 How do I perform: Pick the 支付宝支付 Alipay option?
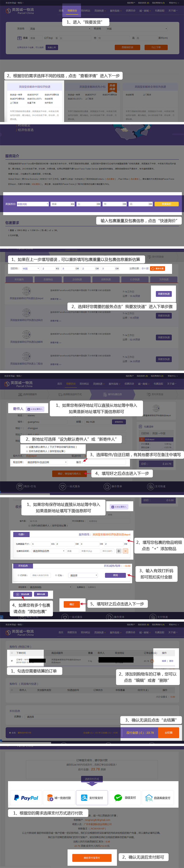point(92,798)
